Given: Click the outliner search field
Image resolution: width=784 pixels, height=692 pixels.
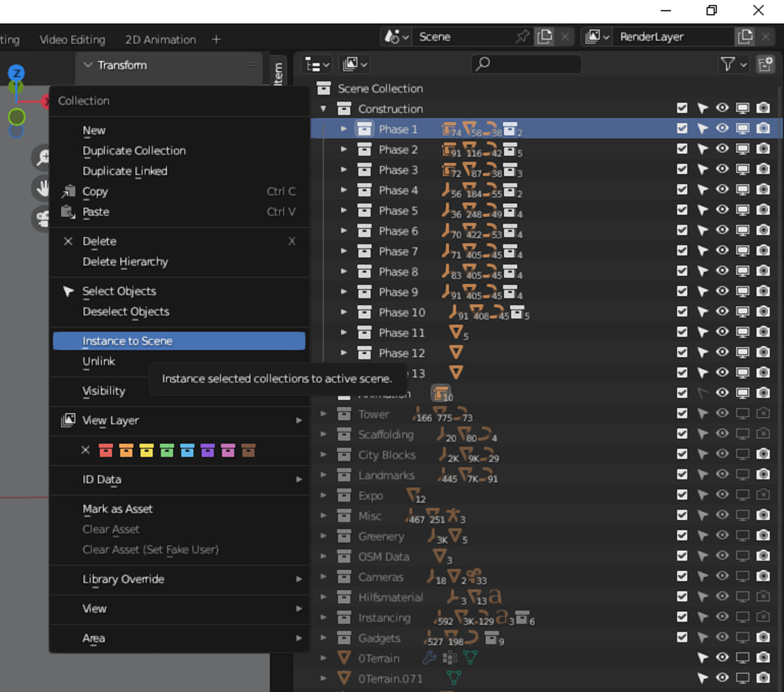Looking at the screenshot, I should coord(526,64).
